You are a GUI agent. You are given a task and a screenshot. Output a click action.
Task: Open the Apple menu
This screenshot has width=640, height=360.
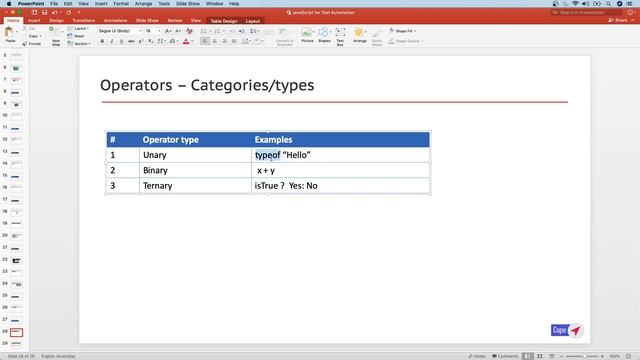(9, 4)
